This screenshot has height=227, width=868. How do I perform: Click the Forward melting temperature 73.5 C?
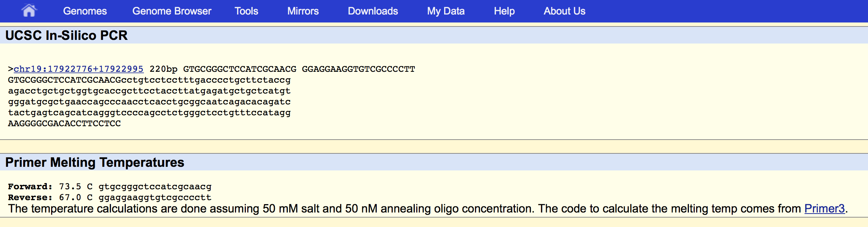click(x=75, y=186)
